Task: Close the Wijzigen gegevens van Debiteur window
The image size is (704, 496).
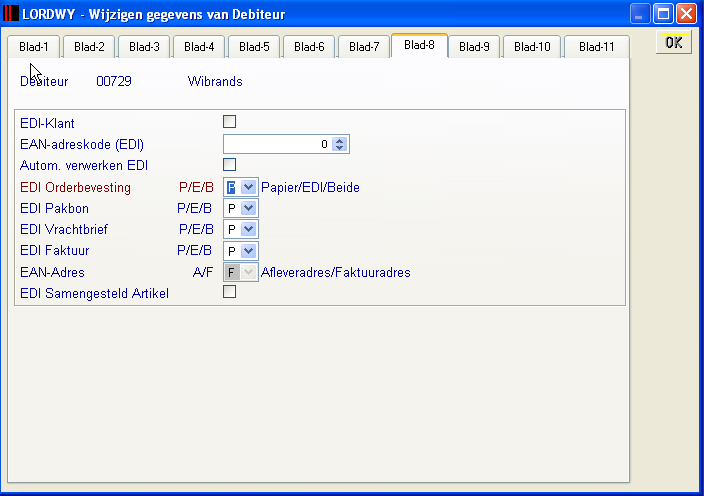Action: pos(686,13)
